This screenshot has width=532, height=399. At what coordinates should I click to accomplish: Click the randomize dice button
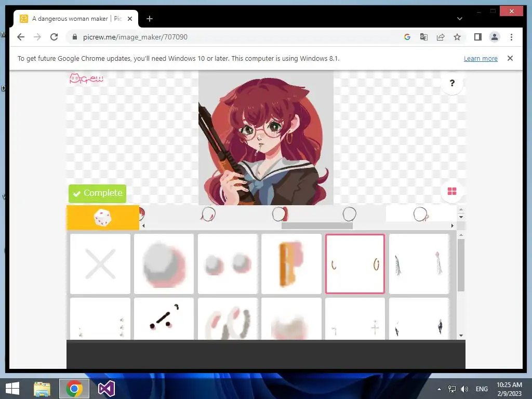point(103,218)
